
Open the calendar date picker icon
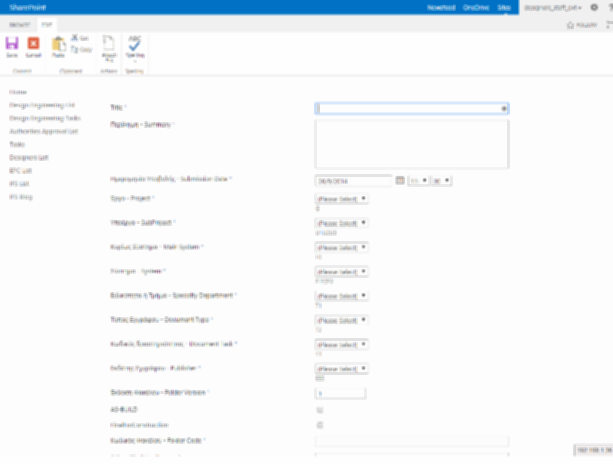pos(400,180)
